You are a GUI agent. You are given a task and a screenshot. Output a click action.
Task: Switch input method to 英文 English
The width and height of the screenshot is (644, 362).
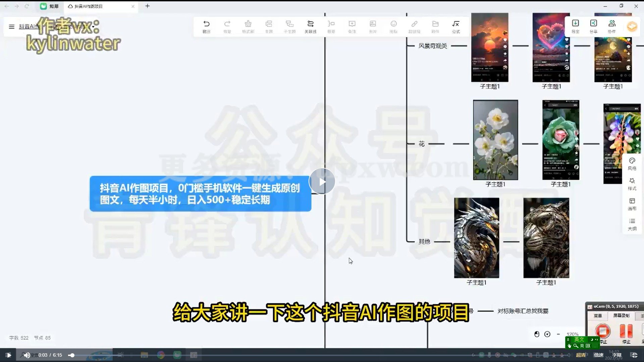(580, 340)
